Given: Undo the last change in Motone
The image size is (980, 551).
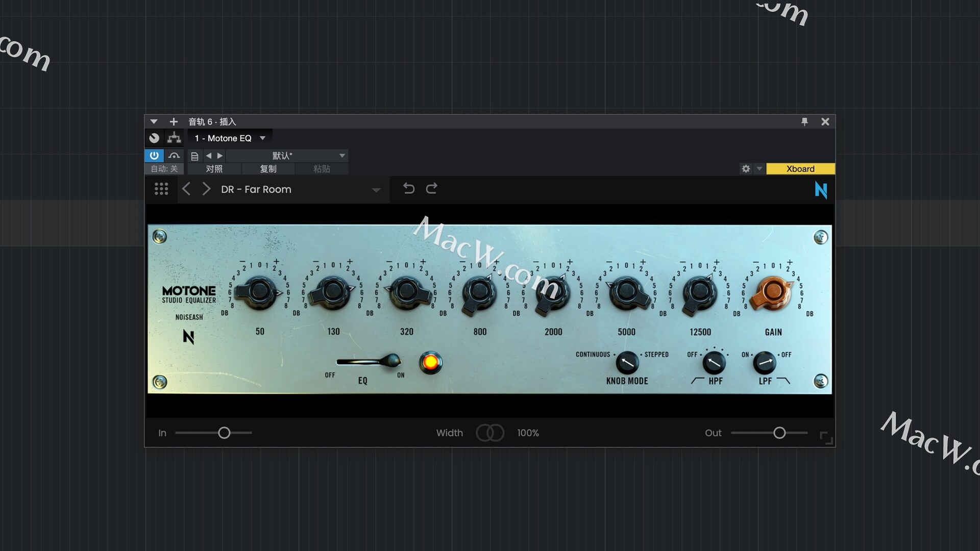Looking at the screenshot, I should point(408,189).
